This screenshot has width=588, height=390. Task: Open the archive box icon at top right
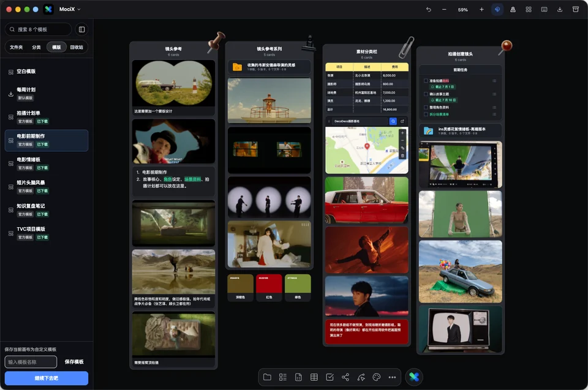pyautogui.click(x=575, y=9)
